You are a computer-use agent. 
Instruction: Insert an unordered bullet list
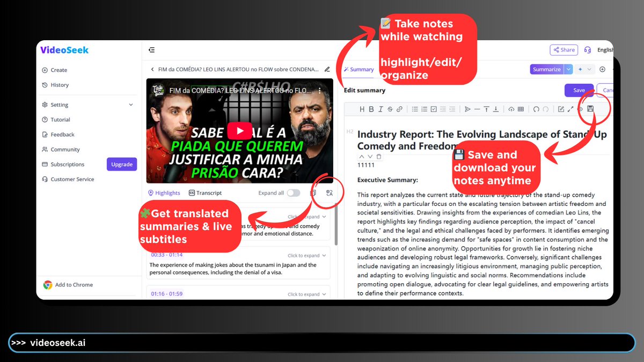tap(415, 109)
